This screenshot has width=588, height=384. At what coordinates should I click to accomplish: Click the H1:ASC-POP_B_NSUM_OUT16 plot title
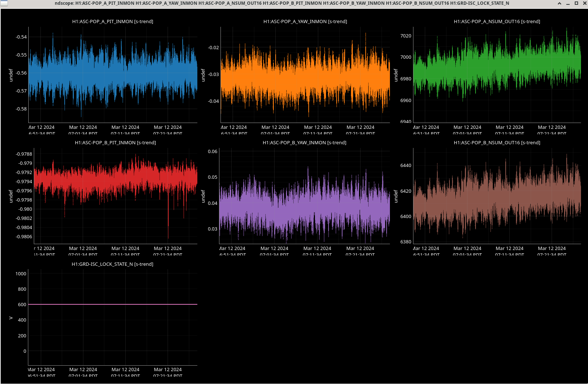tap(497, 143)
